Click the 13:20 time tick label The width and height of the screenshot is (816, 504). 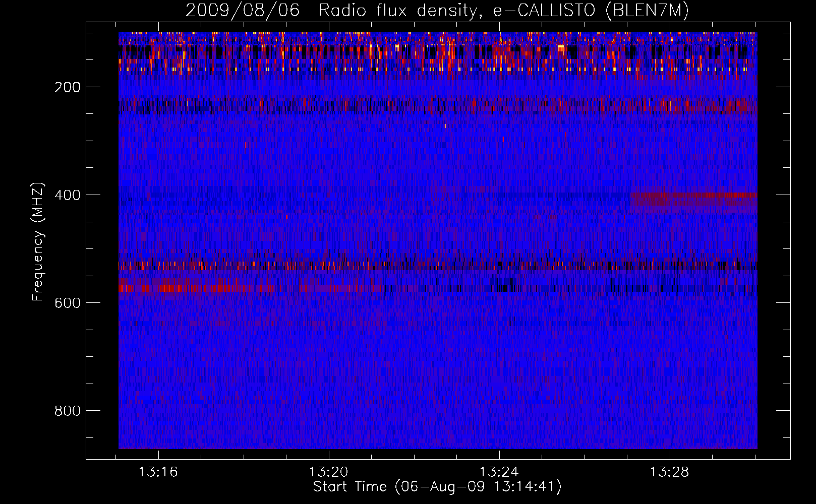coord(329,472)
